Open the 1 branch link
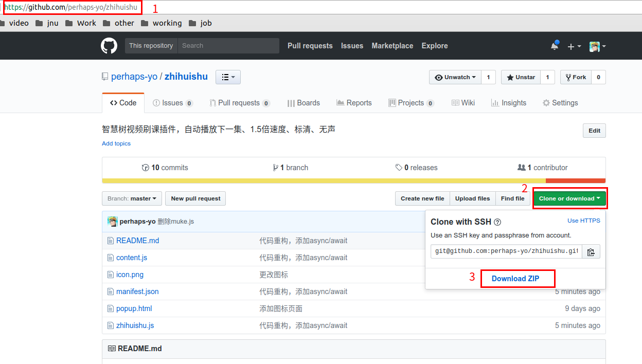The image size is (642, 364). point(291,168)
